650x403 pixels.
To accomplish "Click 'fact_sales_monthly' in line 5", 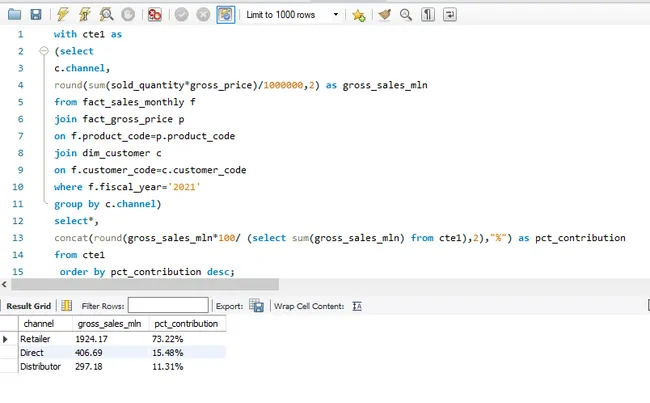I will click(133, 102).
